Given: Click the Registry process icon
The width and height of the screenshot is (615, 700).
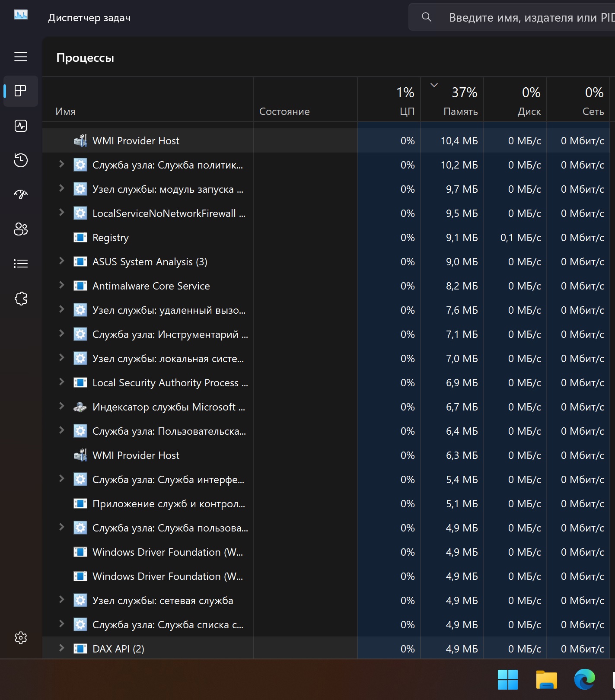Looking at the screenshot, I should click(80, 237).
